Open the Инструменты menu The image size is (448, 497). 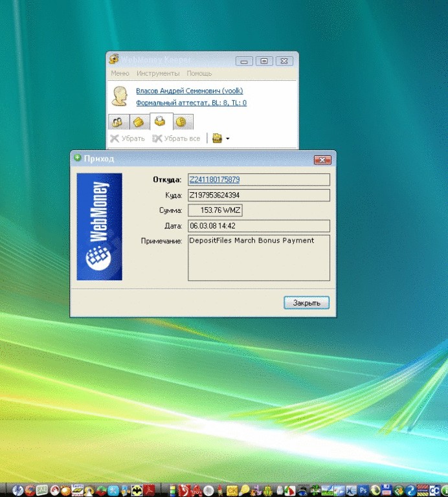(x=158, y=73)
